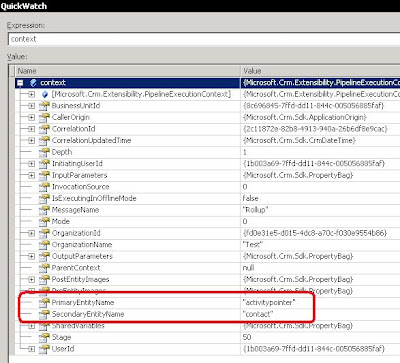Expand the InputParameters node
Screen dimensions: 400x363
coord(31,175)
